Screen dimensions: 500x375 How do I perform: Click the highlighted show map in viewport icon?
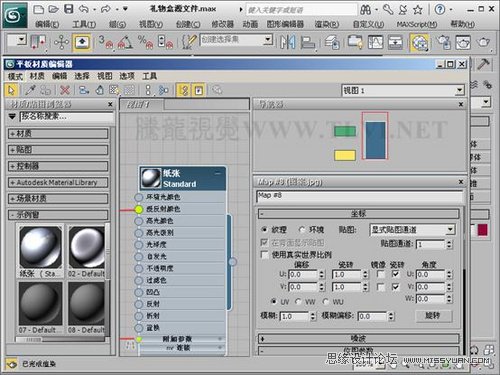tap(184, 90)
